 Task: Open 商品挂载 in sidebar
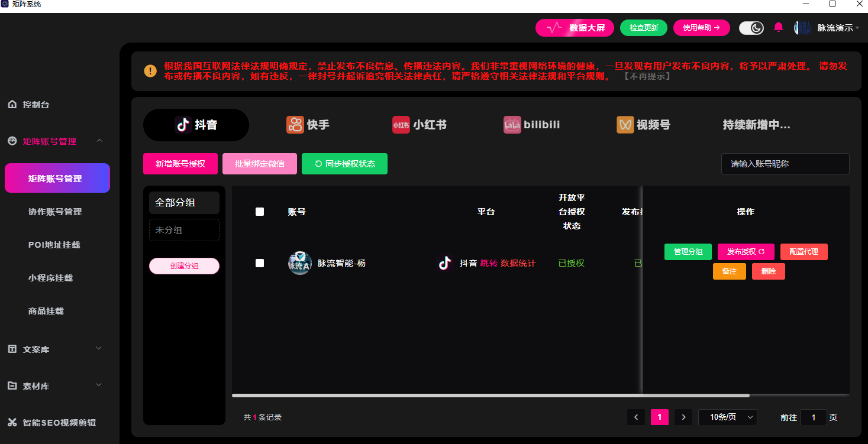[x=46, y=311]
